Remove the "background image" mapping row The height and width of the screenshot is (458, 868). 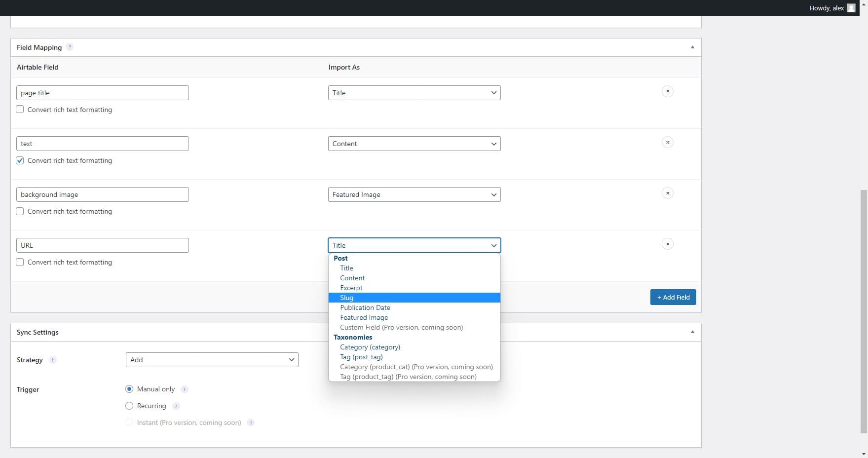click(x=667, y=193)
